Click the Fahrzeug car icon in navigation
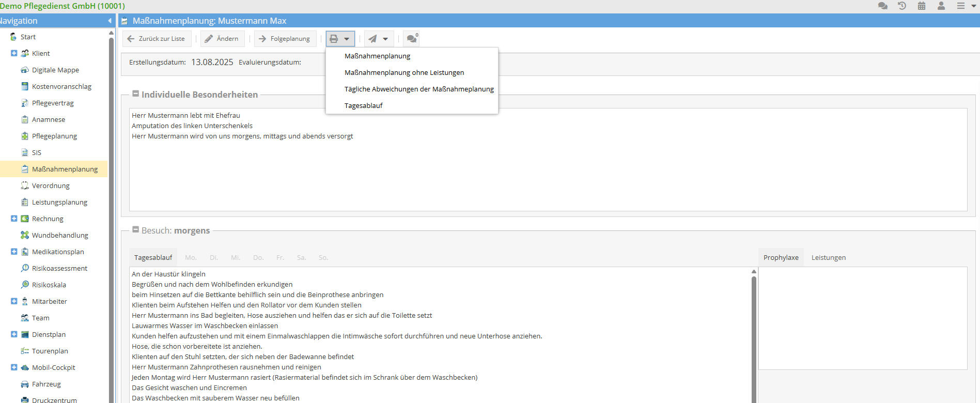The width and height of the screenshot is (980, 403). 25,384
